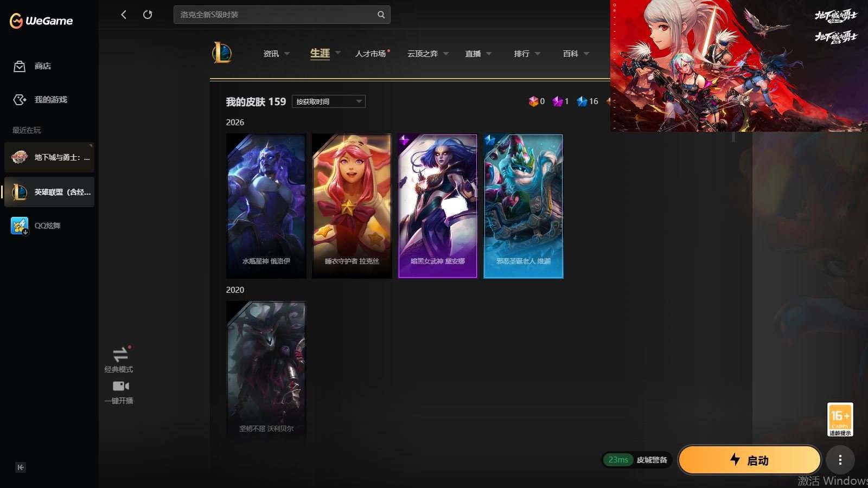Expand the 百科 dropdown arrow
The height and width of the screenshot is (488, 868).
[586, 54]
